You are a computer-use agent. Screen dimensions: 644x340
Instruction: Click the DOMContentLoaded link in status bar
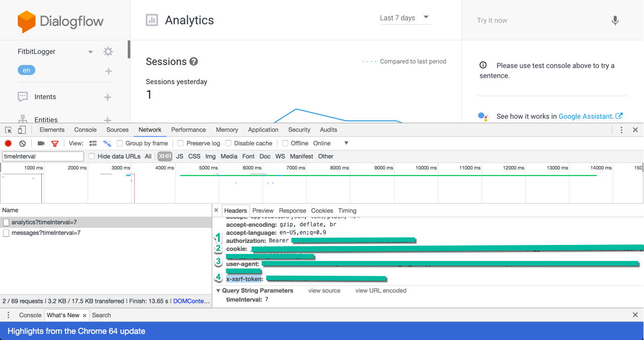click(192, 301)
